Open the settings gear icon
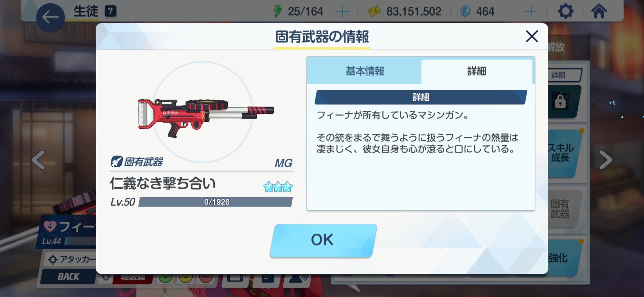The image size is (644, 297). (566, 12)
